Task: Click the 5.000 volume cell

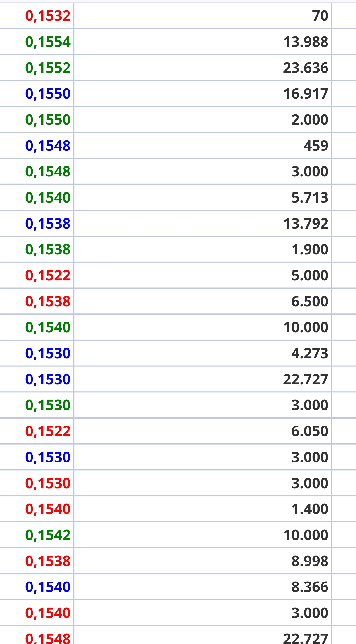Action: tap(310, 275)
